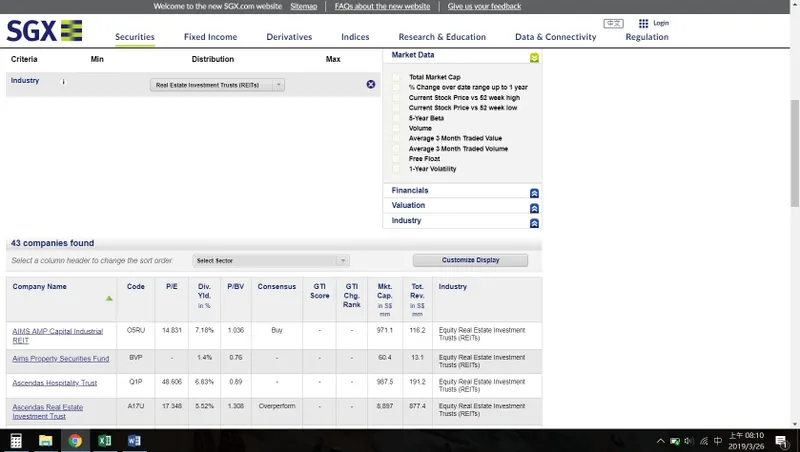The width and height of the screenshot is (800, 452).
Task: Expand the Financials section
Action: [x=534, y=193]
